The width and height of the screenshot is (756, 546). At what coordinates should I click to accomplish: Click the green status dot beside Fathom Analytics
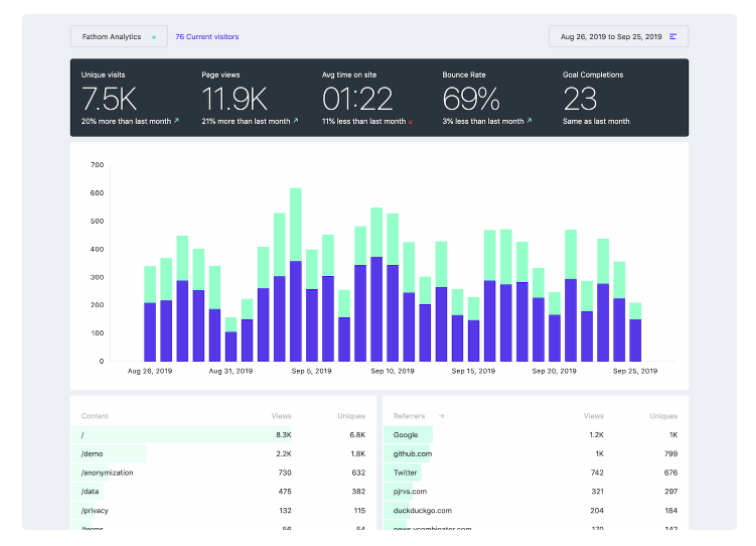tap(154, 37)
